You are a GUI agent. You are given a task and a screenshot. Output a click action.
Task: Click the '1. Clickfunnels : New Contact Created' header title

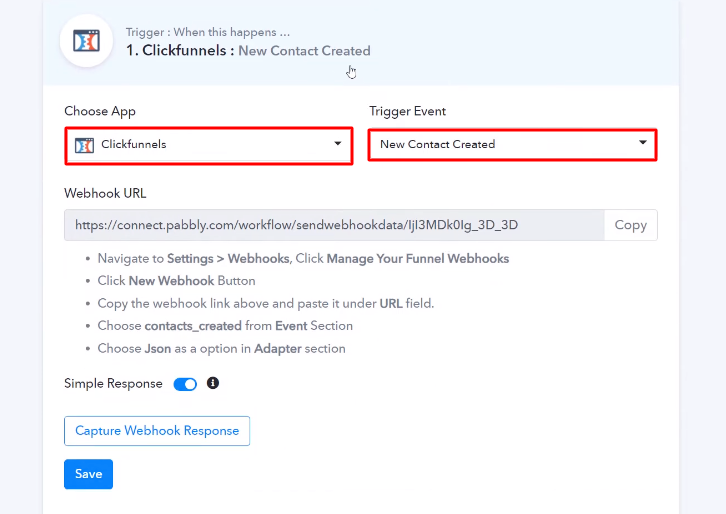pyautogui.click(x=248, y=50)
